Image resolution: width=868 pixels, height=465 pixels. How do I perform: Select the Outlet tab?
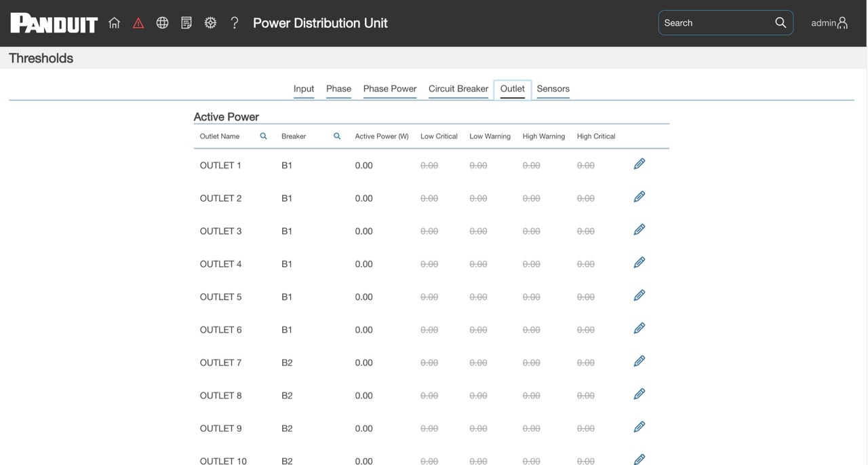click(513, 89)
